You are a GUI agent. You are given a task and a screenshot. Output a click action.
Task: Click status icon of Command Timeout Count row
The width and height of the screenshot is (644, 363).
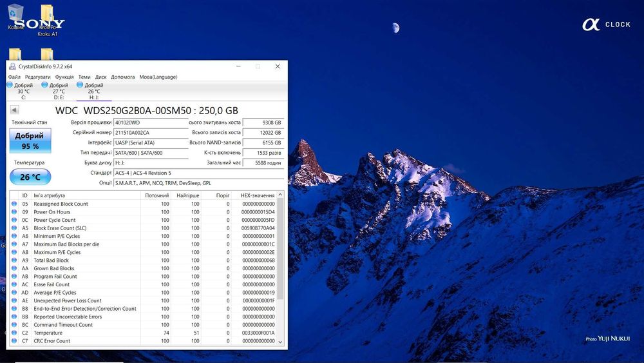[14, 325]
